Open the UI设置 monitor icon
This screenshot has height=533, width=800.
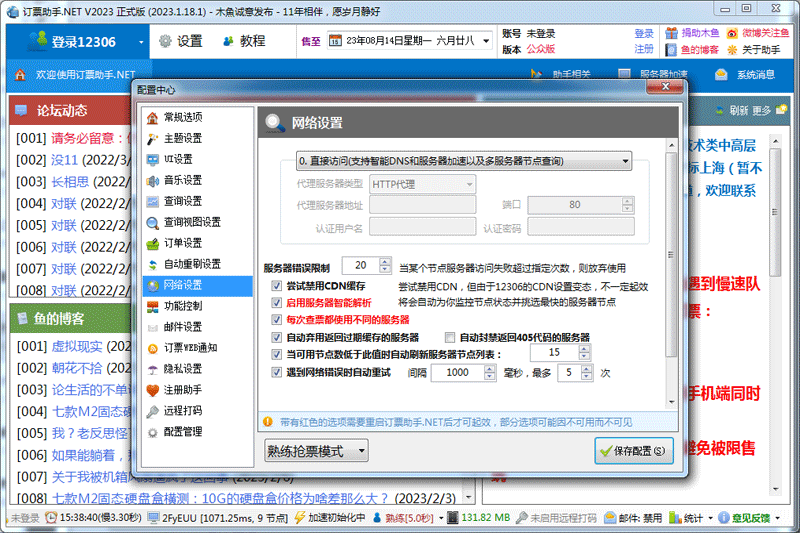pyautogui.click(x=153, y=160)
